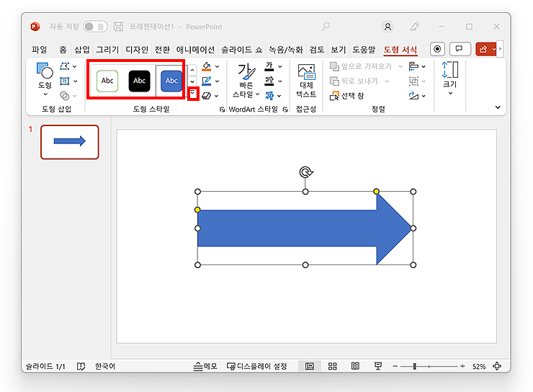Viewport: 533px width, 392px height.
Task: Open shape fill dropdown arrow
Action: click(x=218, y=66)
